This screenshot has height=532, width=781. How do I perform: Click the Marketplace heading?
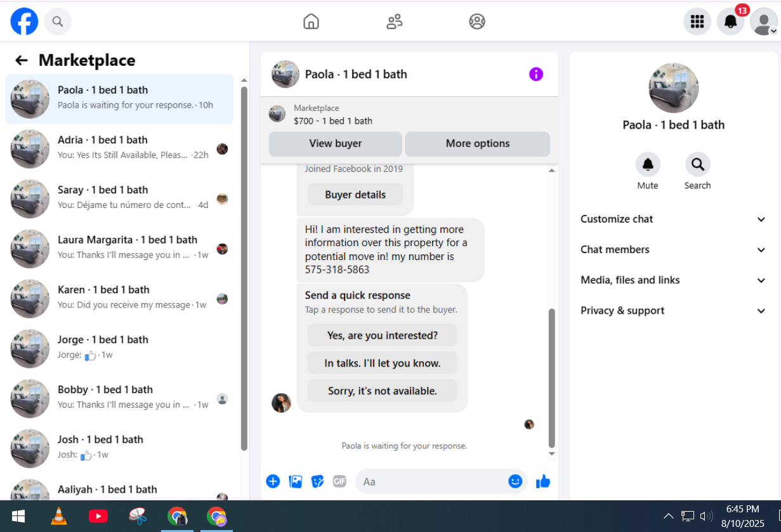coord(87,60)
